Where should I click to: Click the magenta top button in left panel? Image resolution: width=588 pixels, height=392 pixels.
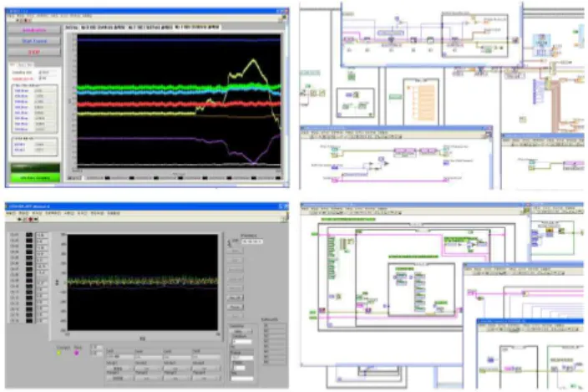34,30
